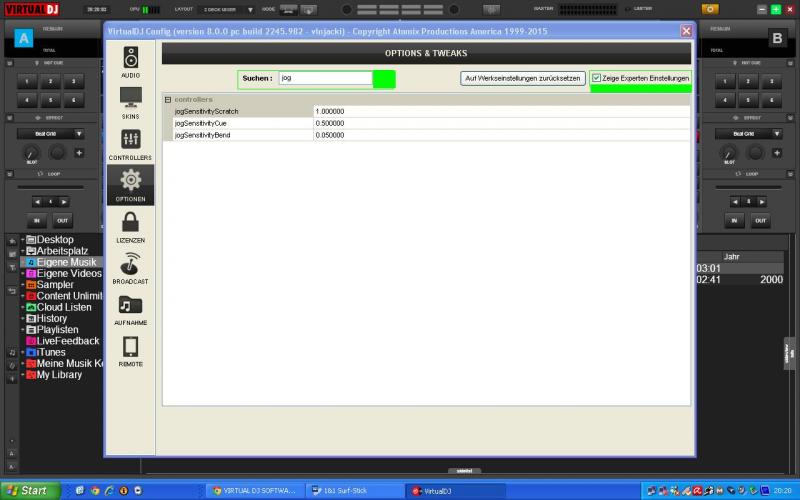Viewport: 800px width, 500px height.
Task: Click deck B plus effect icon
Action: tap(777, 153)
